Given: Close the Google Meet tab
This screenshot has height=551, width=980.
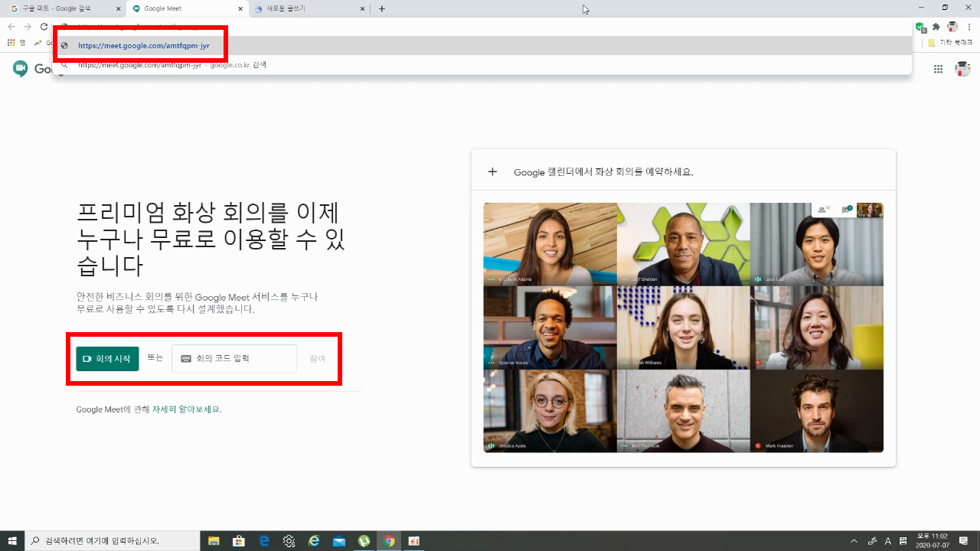Looking at the screenshot, I should point(240,8).
